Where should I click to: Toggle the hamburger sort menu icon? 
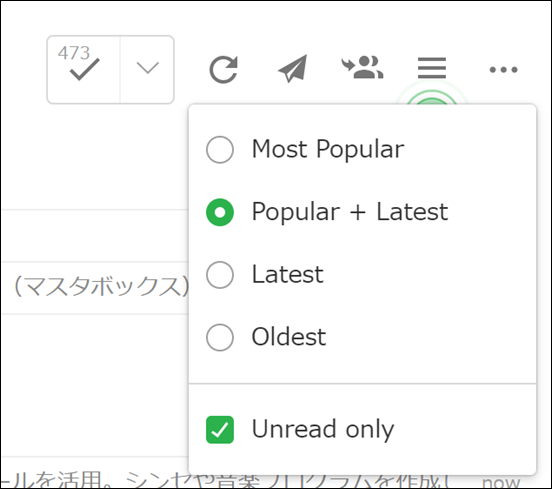tap(432, 68)
